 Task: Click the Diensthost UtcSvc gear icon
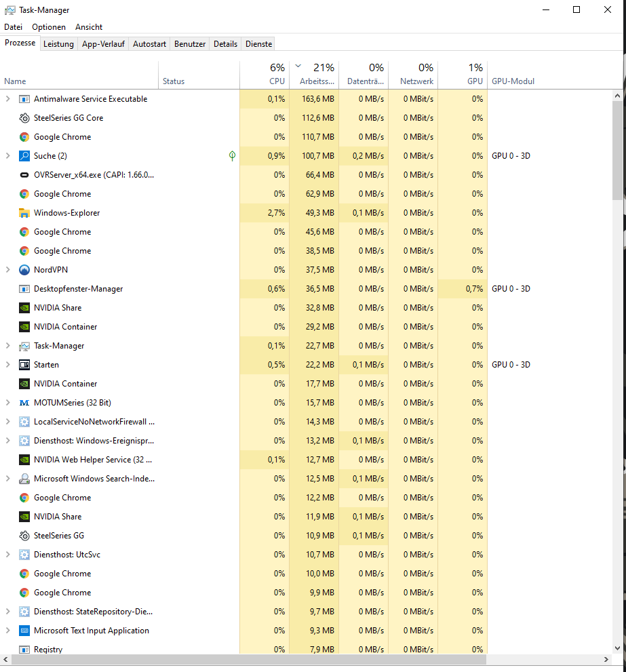point(24,555)
